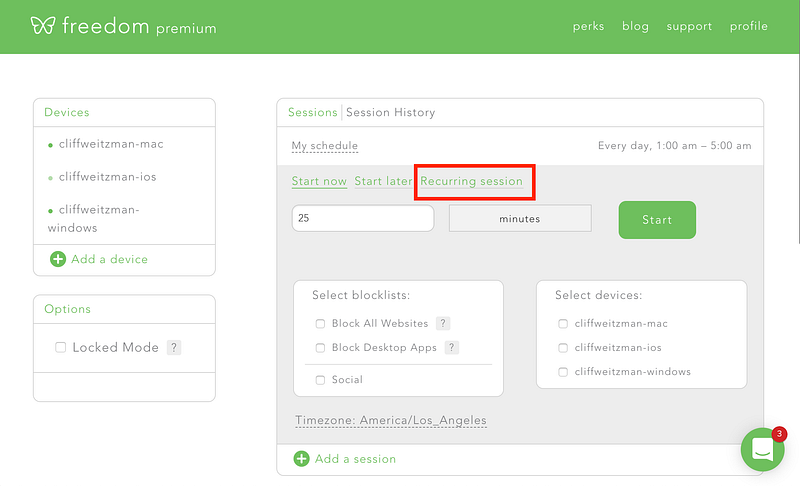This screenshot has height=486, width=800.
Task: Click the Freedom butterfly logo icon
Action: 43,25
